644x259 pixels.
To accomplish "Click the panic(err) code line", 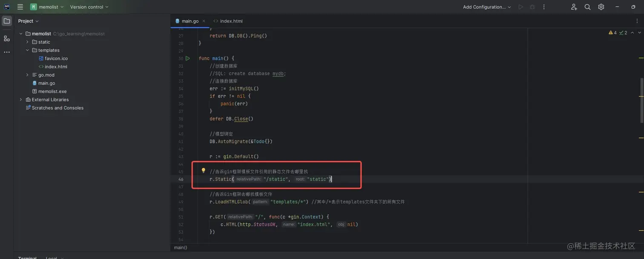I will tap(234, 104).
